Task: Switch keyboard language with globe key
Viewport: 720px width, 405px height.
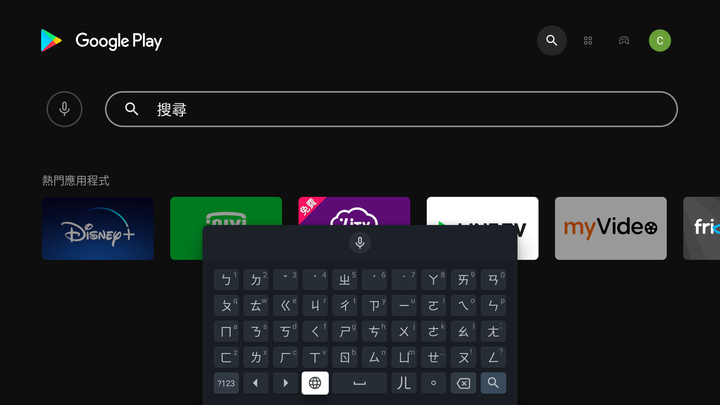Action: (x=315, y=383)
